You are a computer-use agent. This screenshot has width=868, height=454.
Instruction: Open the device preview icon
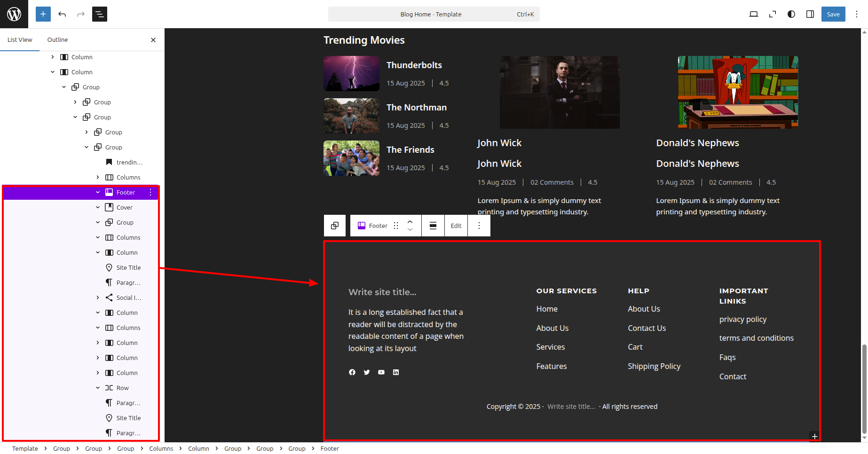point(753,14)
